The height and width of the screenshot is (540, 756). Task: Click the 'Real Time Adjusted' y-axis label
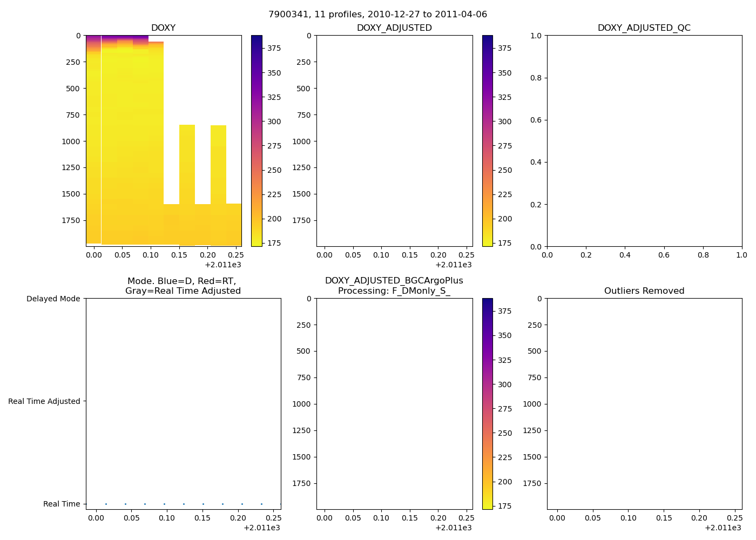(44, 401)
